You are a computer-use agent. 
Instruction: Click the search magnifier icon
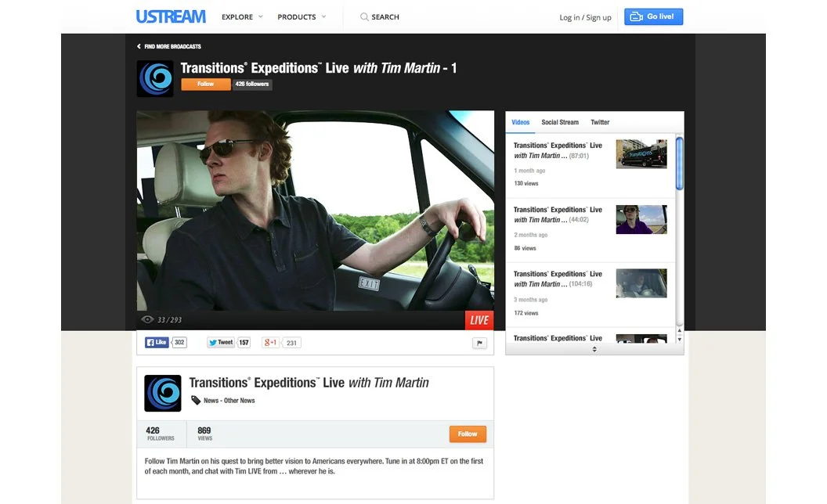coord(364,17)
